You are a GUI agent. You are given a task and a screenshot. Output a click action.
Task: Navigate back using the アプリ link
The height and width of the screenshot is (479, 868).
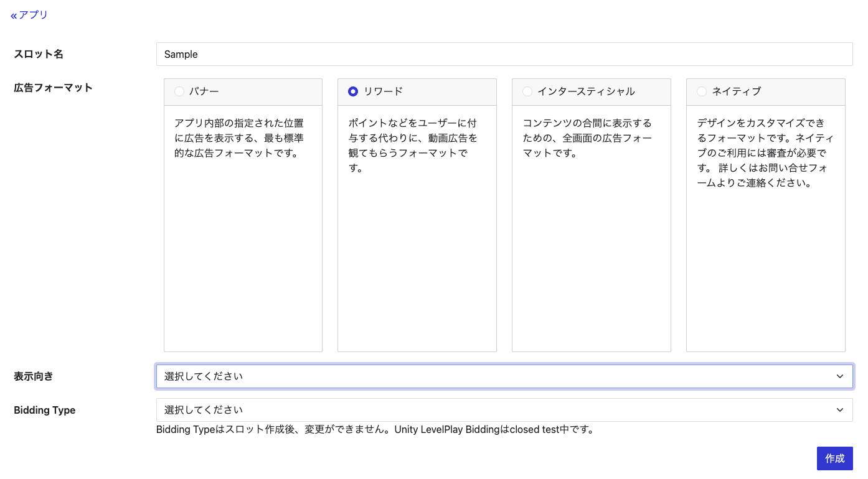(34, 14)
